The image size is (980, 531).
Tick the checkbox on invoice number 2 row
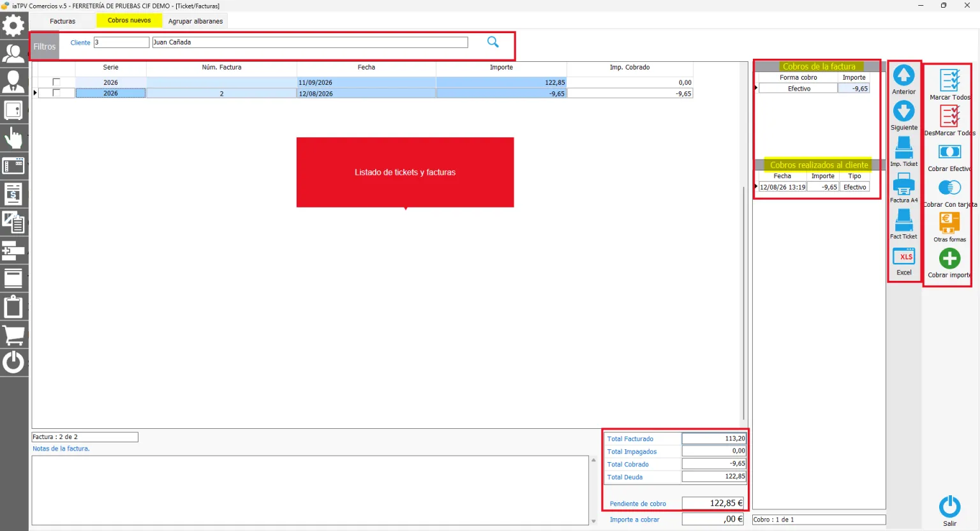pos(56,93)
